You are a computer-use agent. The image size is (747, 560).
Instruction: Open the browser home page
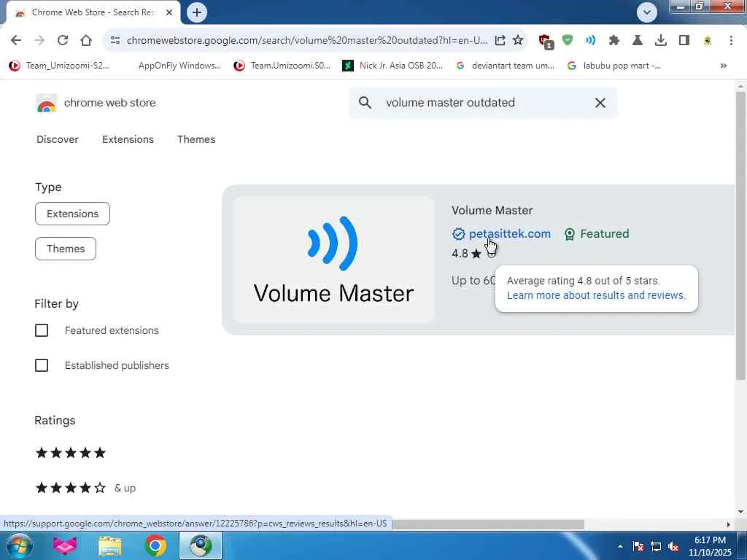click(x=86, y=41)
